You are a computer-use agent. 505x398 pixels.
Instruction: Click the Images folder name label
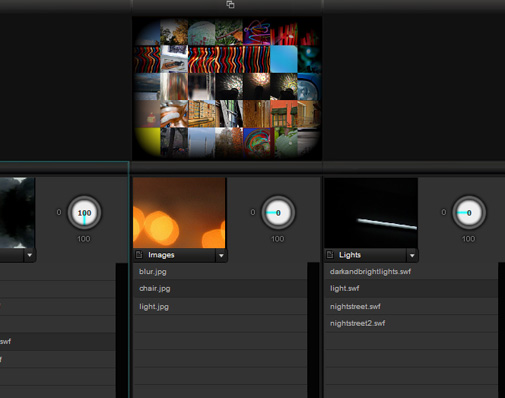[161, 255]
